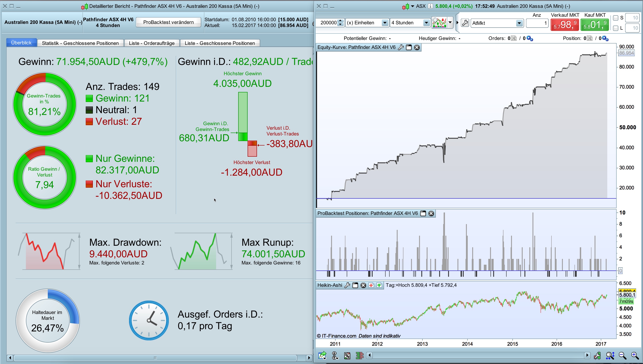Image resolution: width=643 pixels, height=364 pixels.
Task: Open the order ticket wrench settings icon
Action: 465,23
